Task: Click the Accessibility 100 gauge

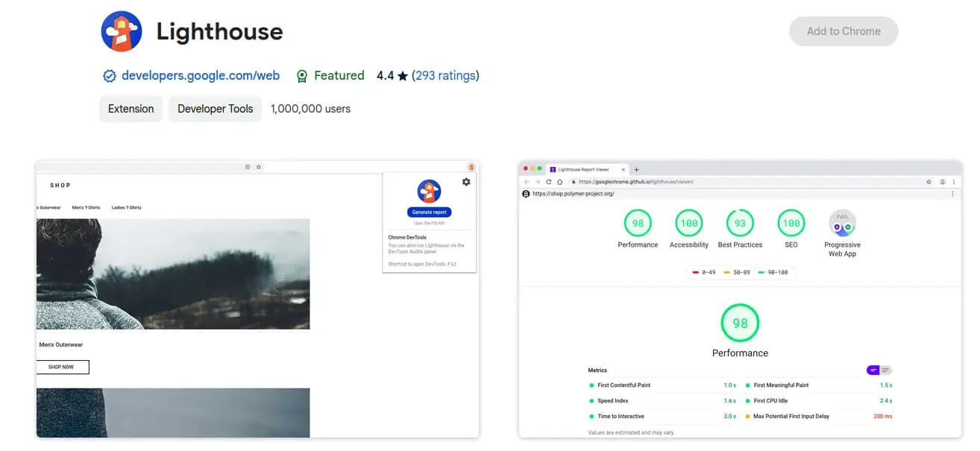Action: pyautogui.click(x=689, y=223)
